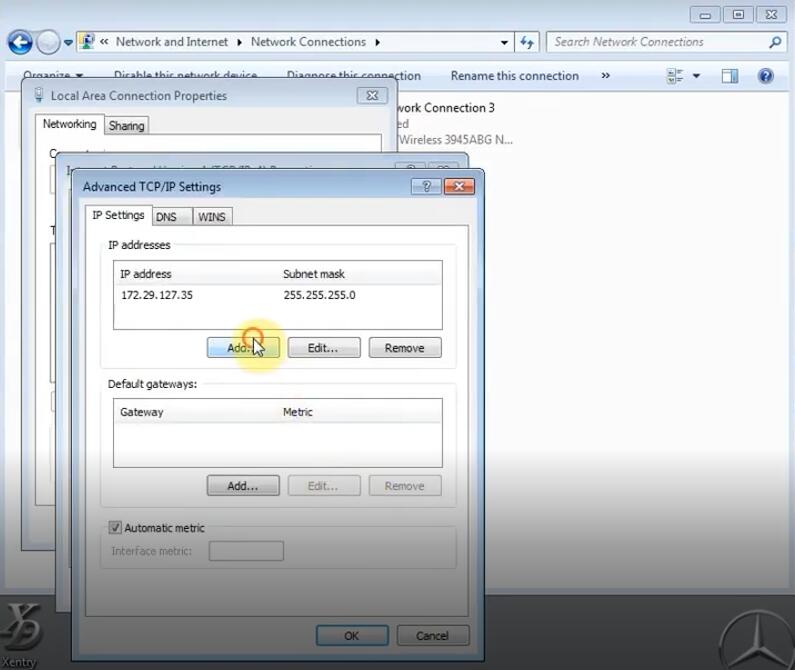Click the Local Area Connection Properties title icon
Viewport: 795px width, 670px height.
[39, 95]
